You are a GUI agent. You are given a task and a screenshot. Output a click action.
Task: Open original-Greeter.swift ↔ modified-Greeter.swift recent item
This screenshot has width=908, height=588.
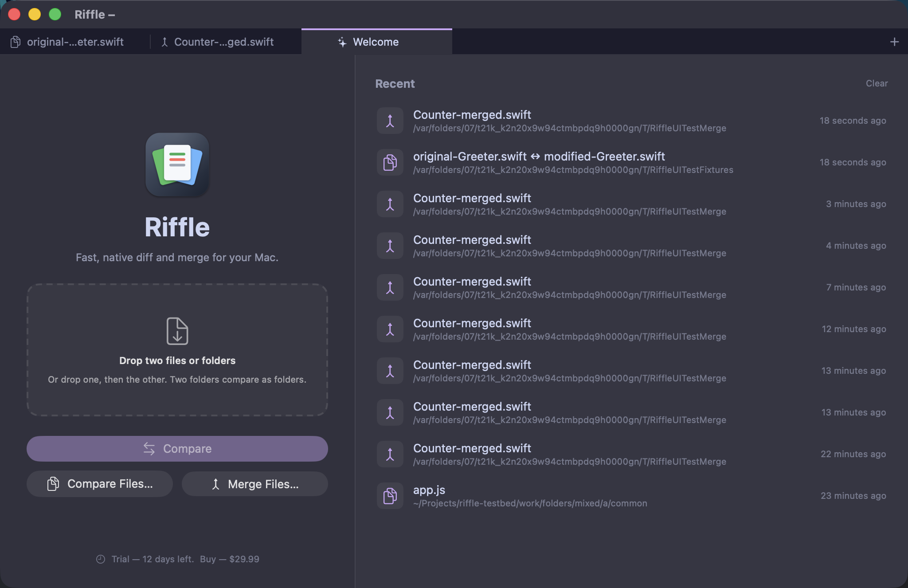pos(631,162)
